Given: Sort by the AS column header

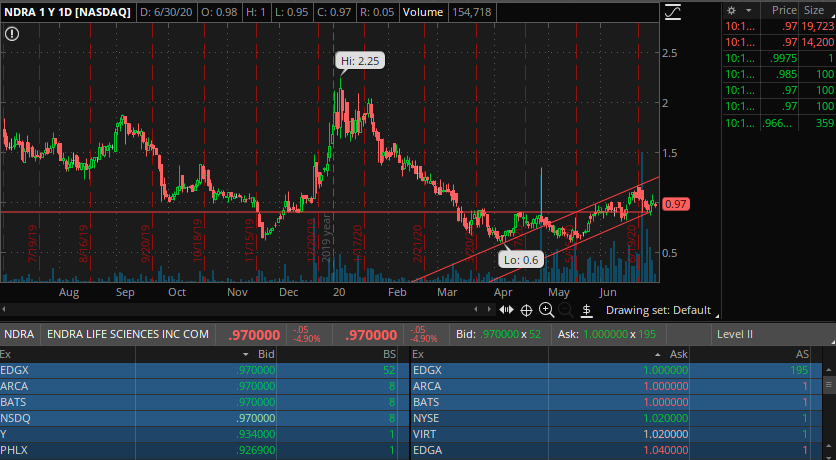Looking at the screenshot, I should [x=802, y=354].
